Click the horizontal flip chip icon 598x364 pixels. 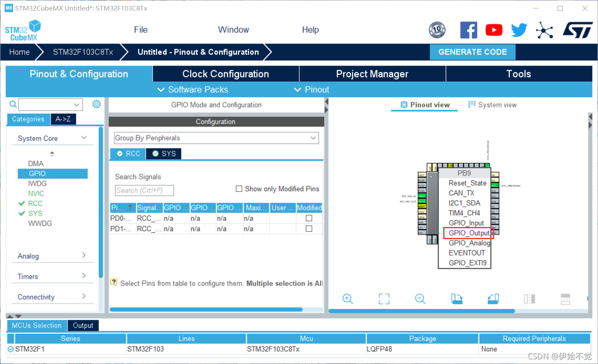[x=529, y=299]
